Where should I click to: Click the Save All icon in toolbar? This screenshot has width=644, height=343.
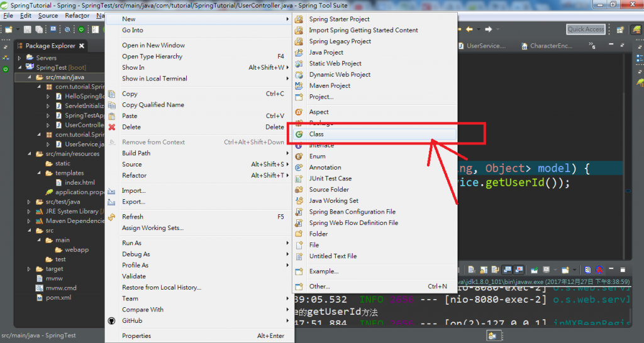(39, 29)
